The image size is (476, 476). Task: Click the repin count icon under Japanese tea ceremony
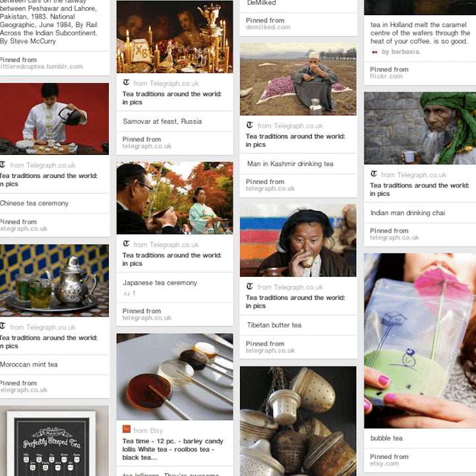click(x=127, y=293)
